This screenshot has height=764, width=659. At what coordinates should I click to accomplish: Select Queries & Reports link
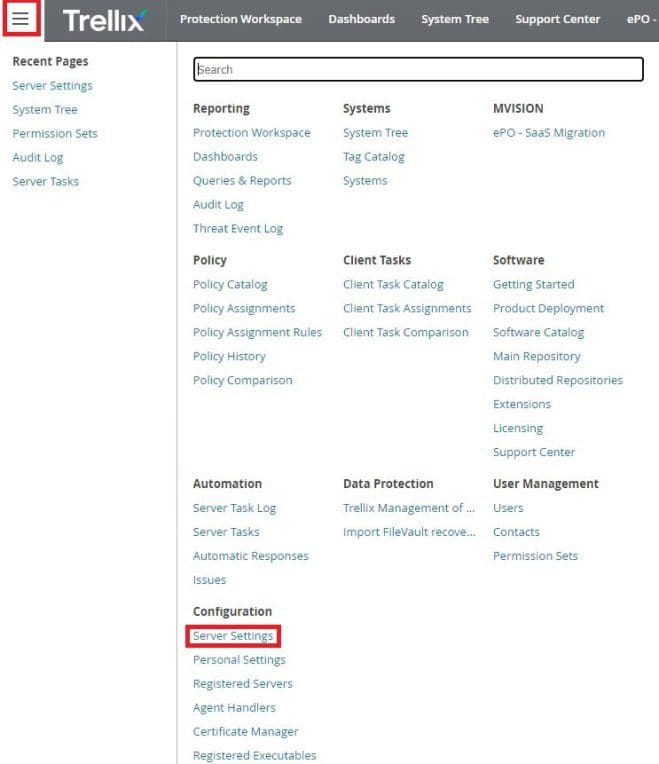point(242,181)
